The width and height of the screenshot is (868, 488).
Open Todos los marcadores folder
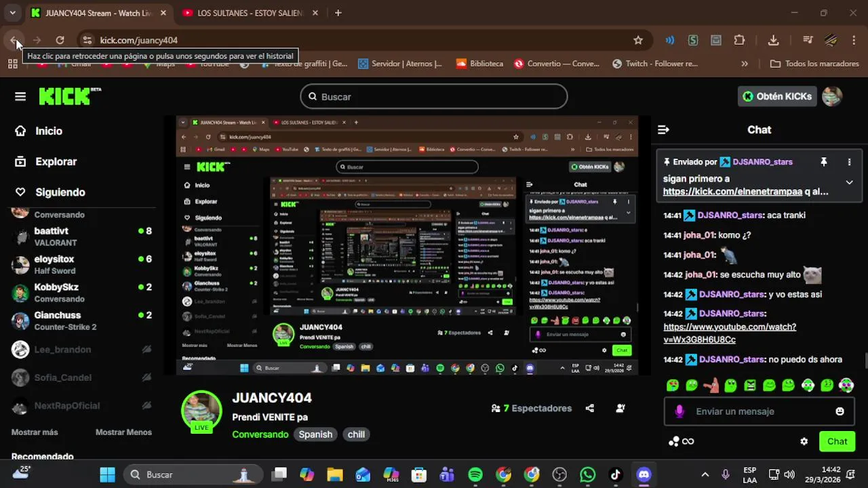tap(814, 64)
